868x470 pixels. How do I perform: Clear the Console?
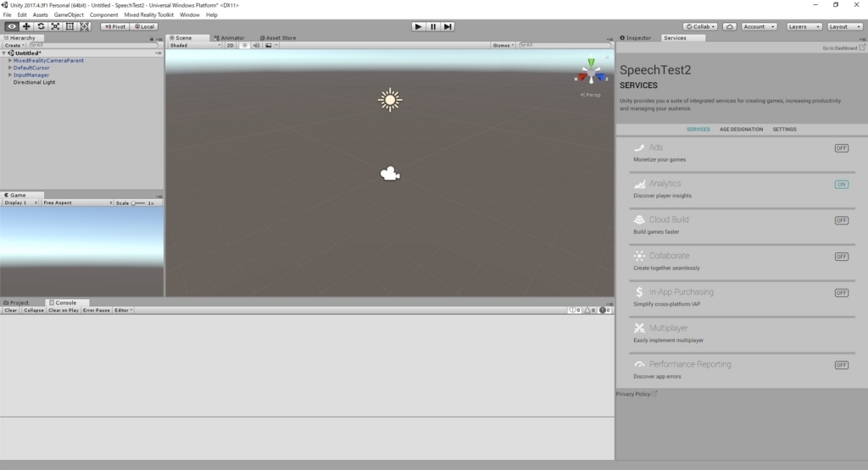point(10,310)
